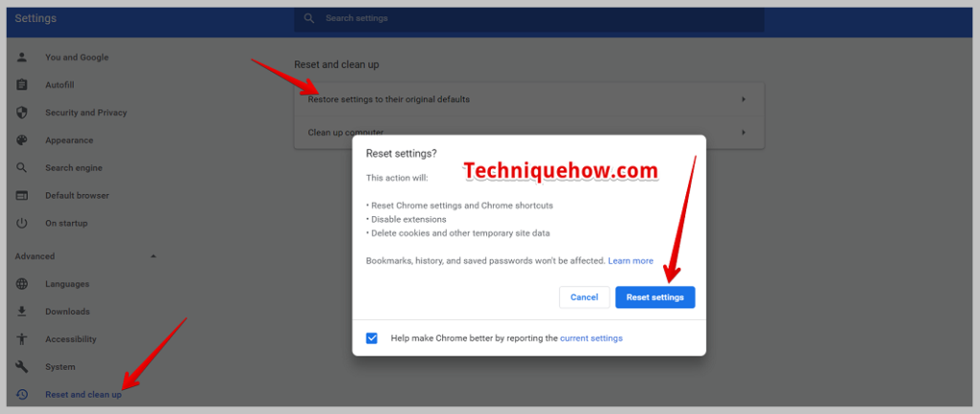Open System settings
The height and width of the screenshot is (414, 980).
[60, 367]
